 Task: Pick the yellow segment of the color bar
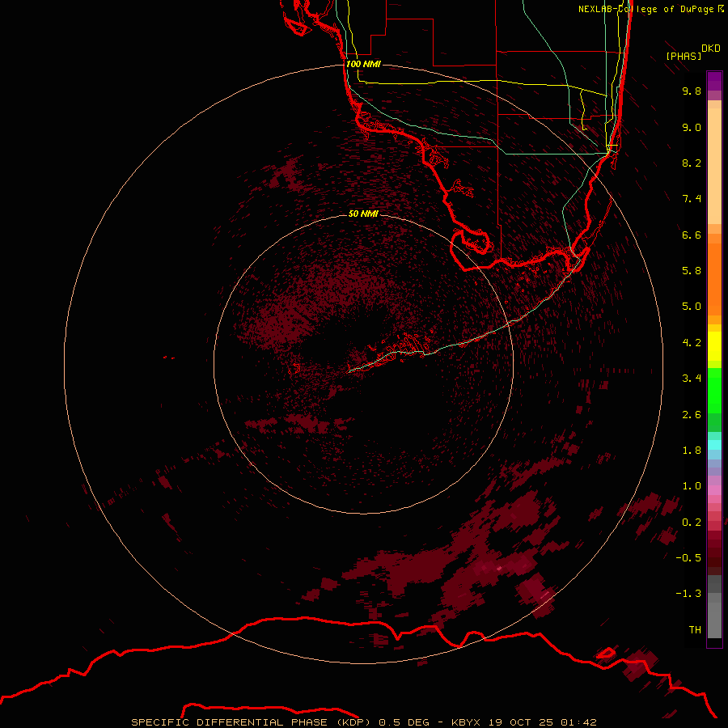pyautogui.click(x=714, y=346)
